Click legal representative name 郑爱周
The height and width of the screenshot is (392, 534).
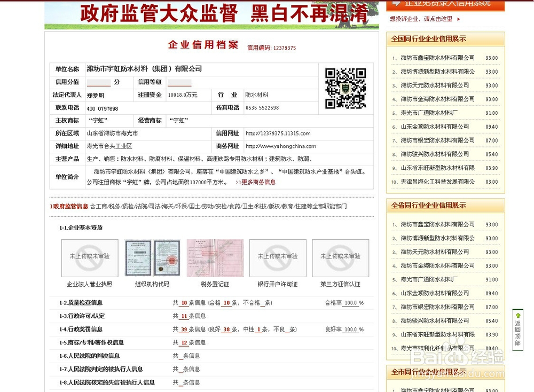(96, 96)
